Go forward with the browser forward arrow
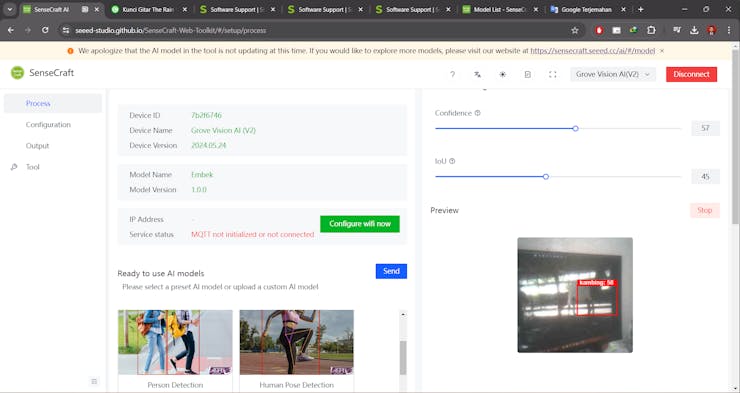Viewport: 740px width, 393px height. click(x=28, y=30)
